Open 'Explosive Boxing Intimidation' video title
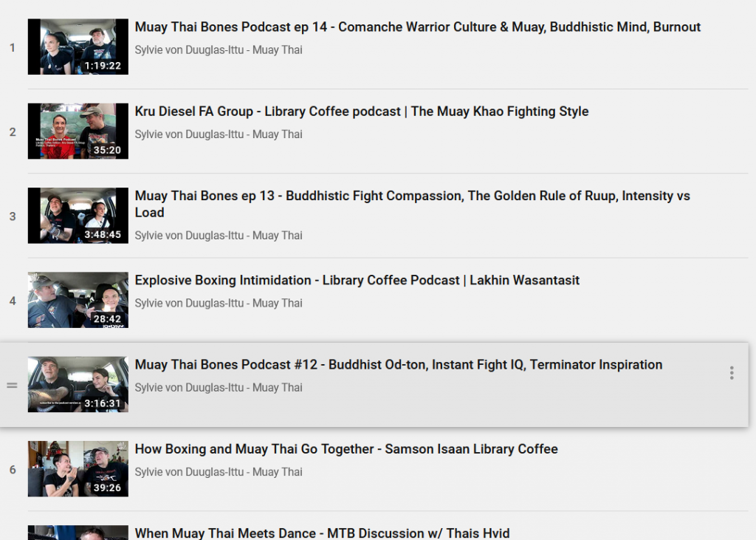This screenshot has width=756, height=540. [357, 281]
